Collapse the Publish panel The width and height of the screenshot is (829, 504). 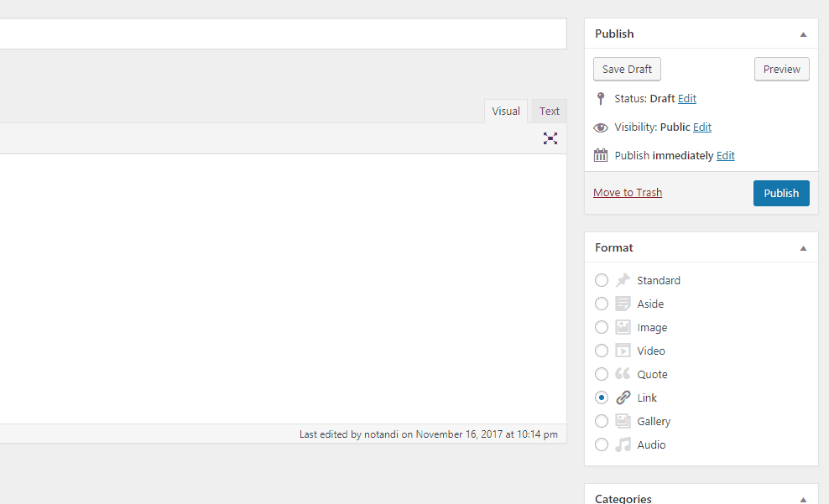tap(803, 34)
